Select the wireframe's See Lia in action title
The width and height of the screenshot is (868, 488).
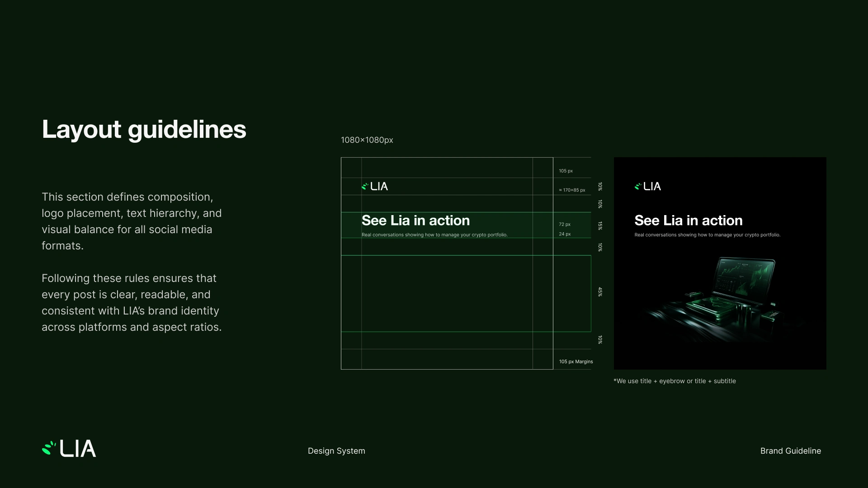(415, 221)
